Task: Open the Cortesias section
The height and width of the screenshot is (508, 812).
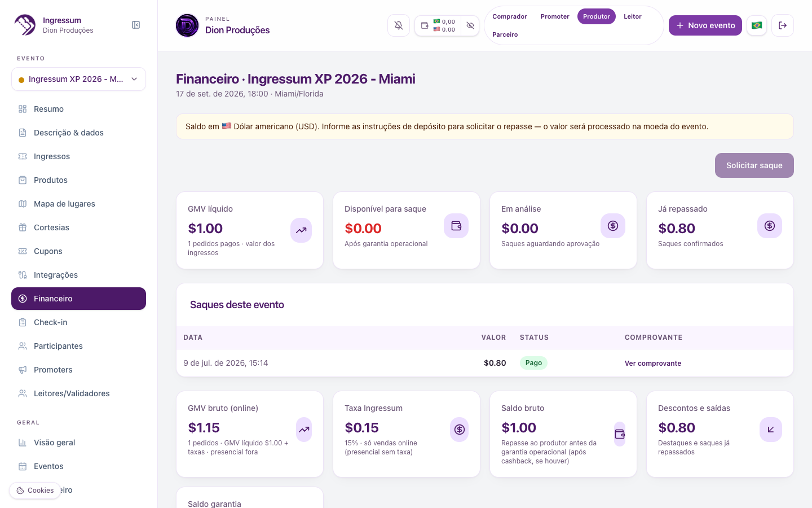Action: click(x=78, y=227)
